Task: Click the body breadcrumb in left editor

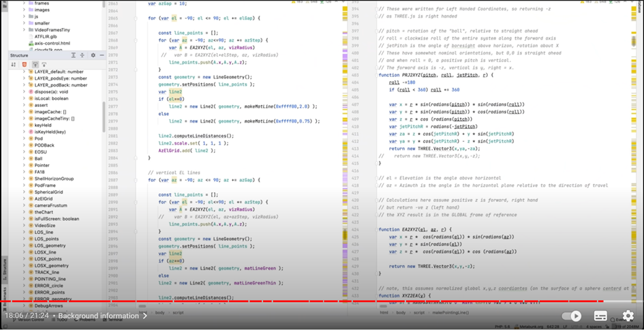Action: tap(160, 313)
